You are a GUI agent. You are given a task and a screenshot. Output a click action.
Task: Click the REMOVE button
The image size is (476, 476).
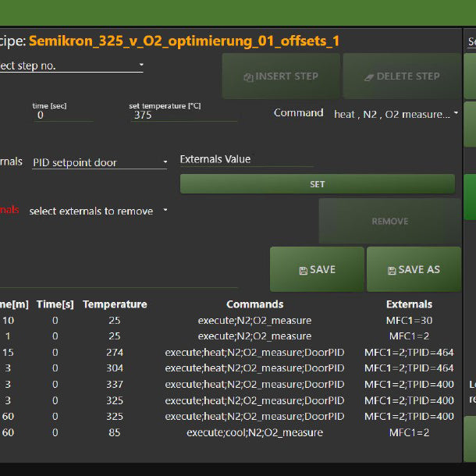pos(390,222)
